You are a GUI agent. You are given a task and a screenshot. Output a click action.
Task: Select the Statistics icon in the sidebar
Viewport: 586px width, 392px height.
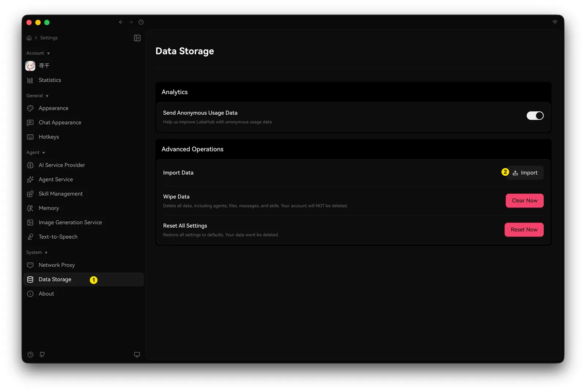30,80
